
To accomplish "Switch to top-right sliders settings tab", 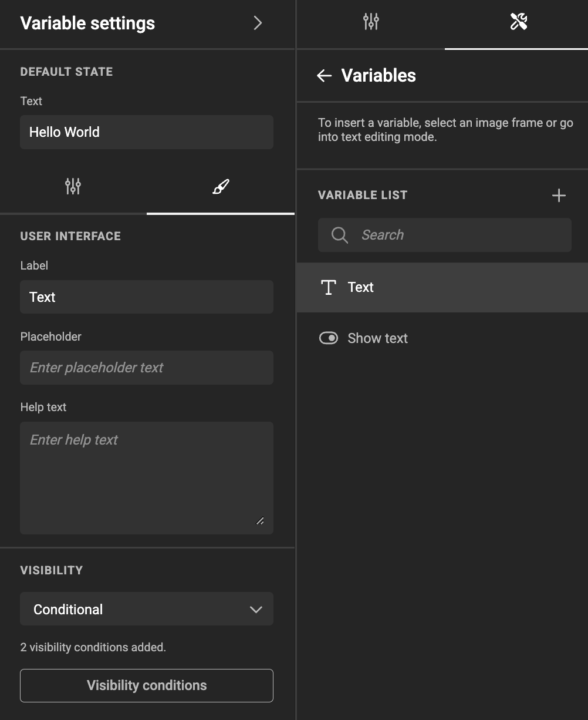I will pyautogui.click(x=371, y=22).
